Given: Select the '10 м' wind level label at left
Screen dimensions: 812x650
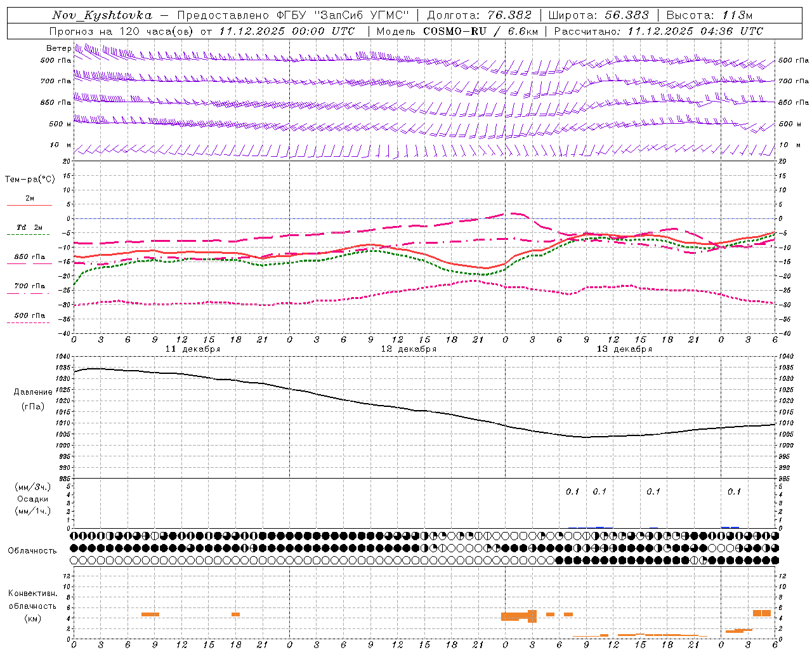Looking at the screenshot, I should tap(60, 145).
